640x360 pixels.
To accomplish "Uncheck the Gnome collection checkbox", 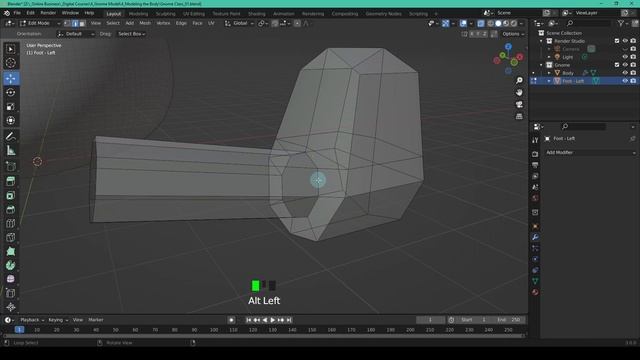I will click(617, 65).
